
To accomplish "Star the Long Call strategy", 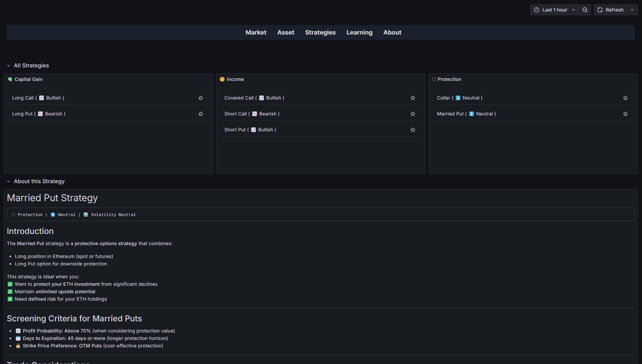I will point(201,98).
